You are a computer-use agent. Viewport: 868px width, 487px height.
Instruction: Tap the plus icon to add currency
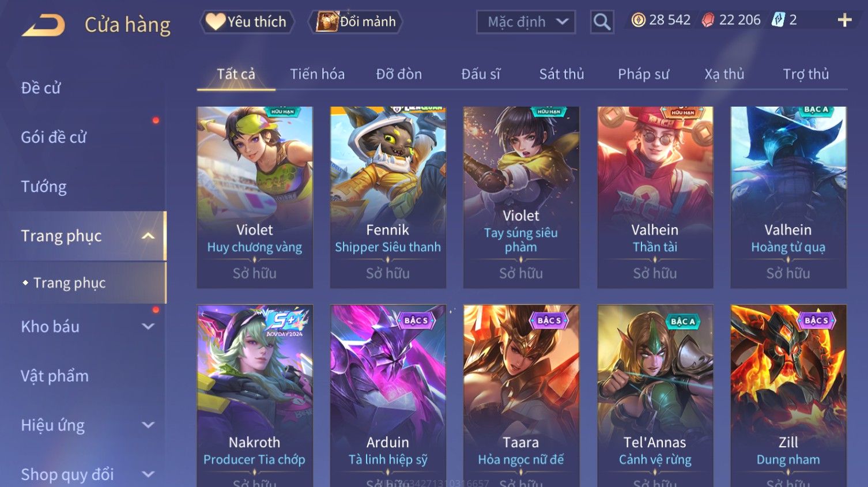click(x=844, y=20)
